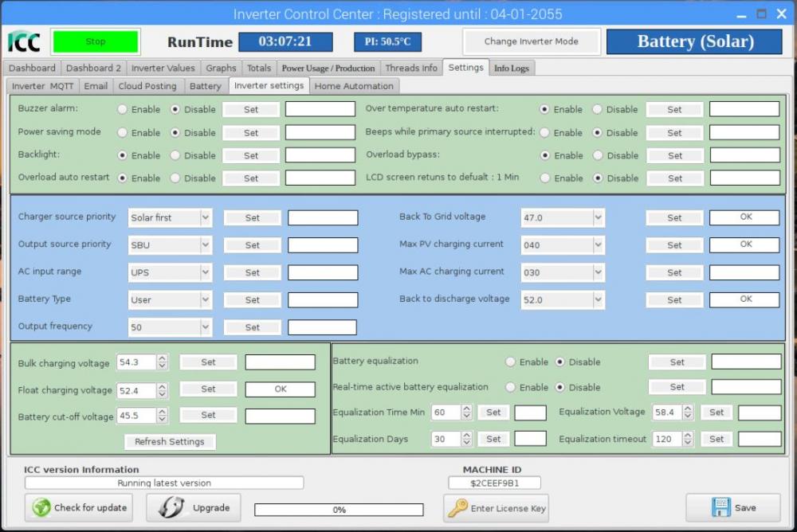Click Set for Equalization Days
Image resolution: width=797 pixels, height=532 pixels.
tap(493, 439)
